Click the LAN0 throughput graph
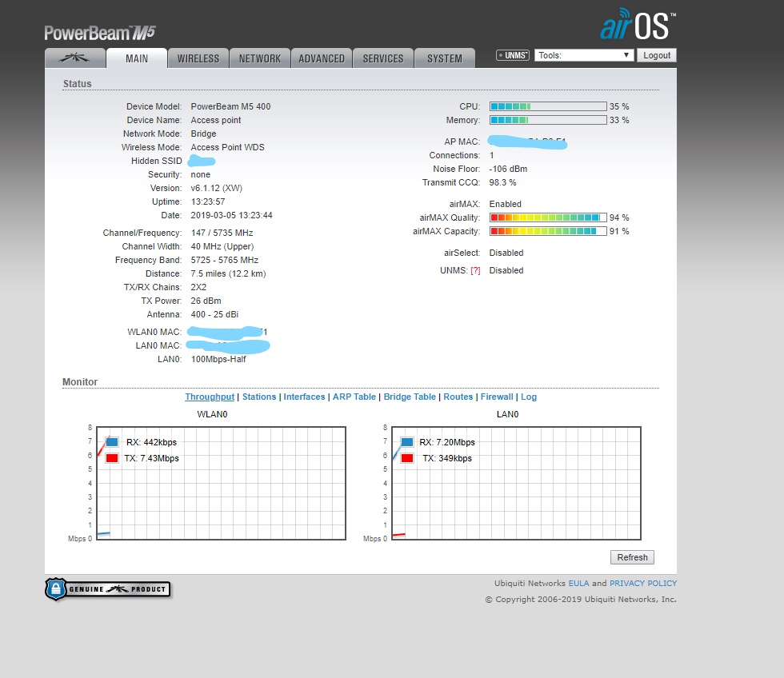The width and height of the screenshot is (784, 678). pos(516,483)
